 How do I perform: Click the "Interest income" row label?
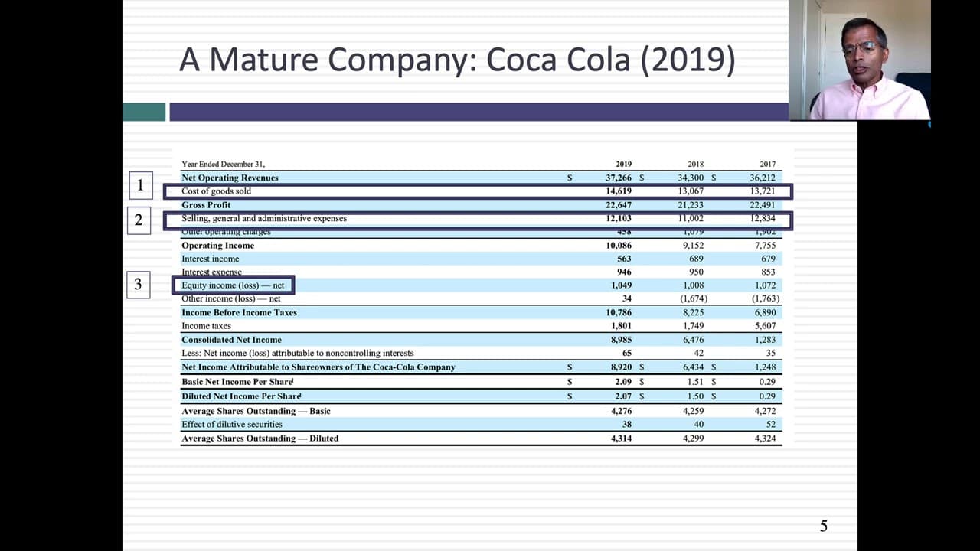tap(211, 259)
